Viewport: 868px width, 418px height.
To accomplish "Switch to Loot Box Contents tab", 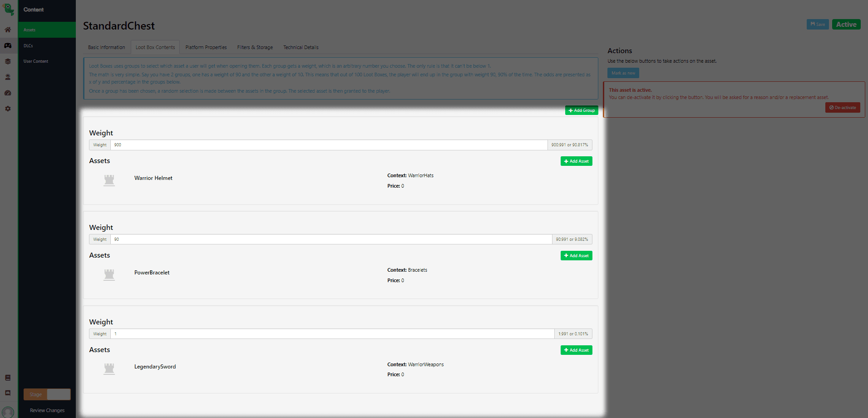I will point(155,47).
